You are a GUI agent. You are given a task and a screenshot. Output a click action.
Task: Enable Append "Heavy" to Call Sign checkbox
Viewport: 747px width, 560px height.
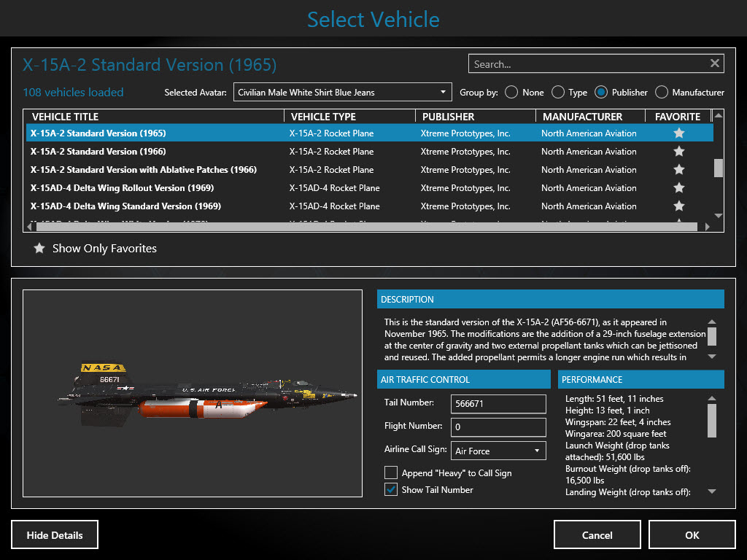[x=391, y=472]
